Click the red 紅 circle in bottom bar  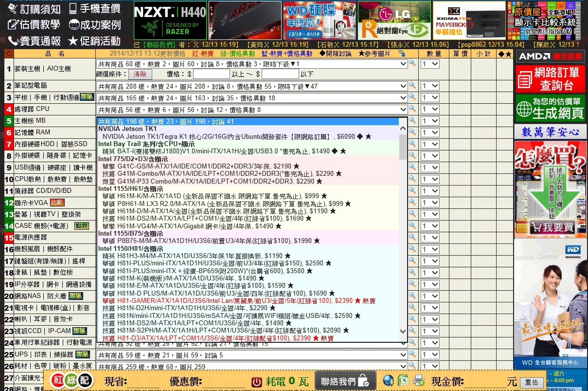pyautogui.click(x=58, y=381)
